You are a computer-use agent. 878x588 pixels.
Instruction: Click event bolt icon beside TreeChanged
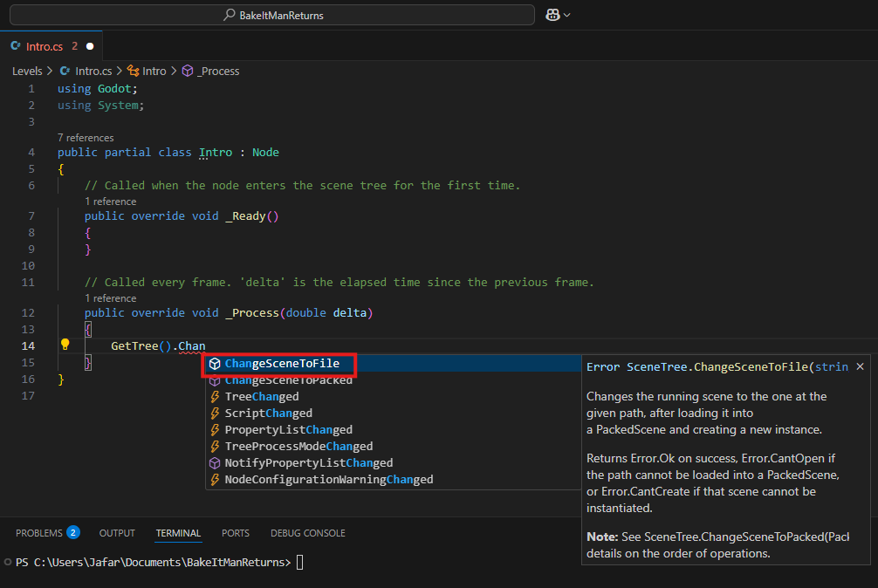coord(215,397)
